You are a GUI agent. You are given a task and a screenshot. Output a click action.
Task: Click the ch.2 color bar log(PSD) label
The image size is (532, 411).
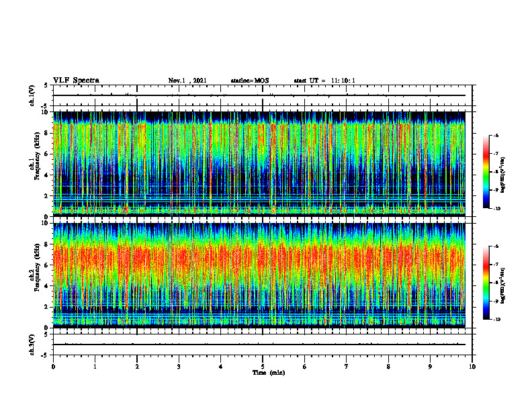click(503, 285)
